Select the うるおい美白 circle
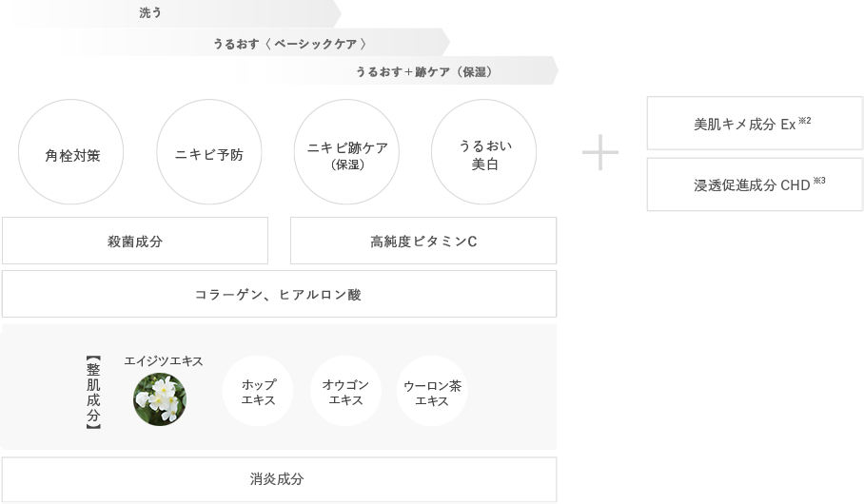The image size is (864, 504). (484, 153)
